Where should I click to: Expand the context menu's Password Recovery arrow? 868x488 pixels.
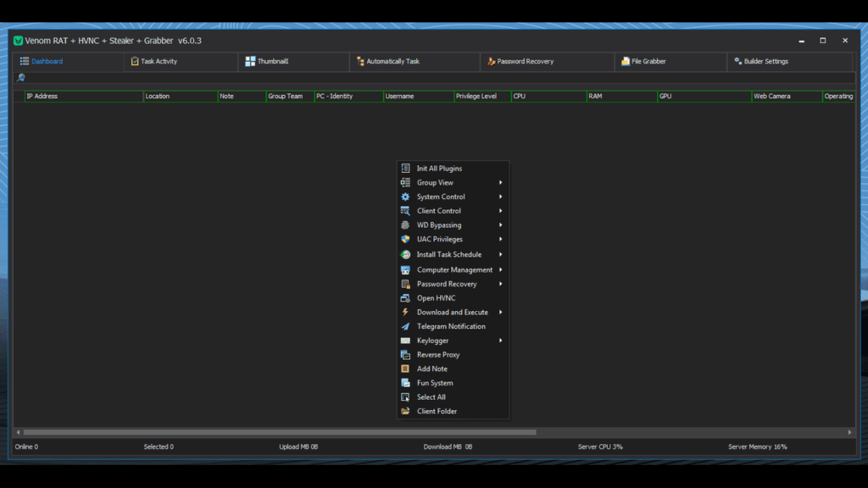point(500,284)
